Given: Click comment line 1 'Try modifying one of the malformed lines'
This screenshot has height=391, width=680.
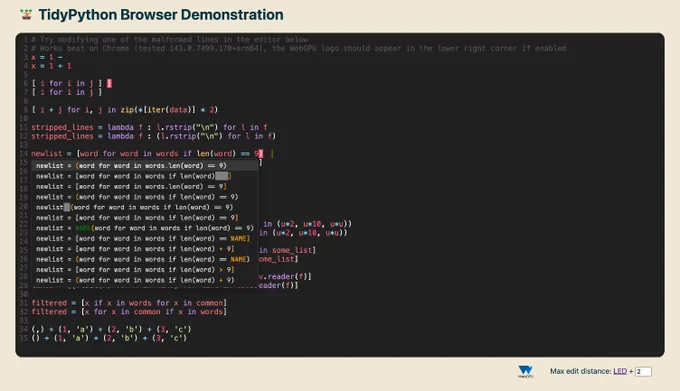Looking at the screenshot, I should click(170, 39).
